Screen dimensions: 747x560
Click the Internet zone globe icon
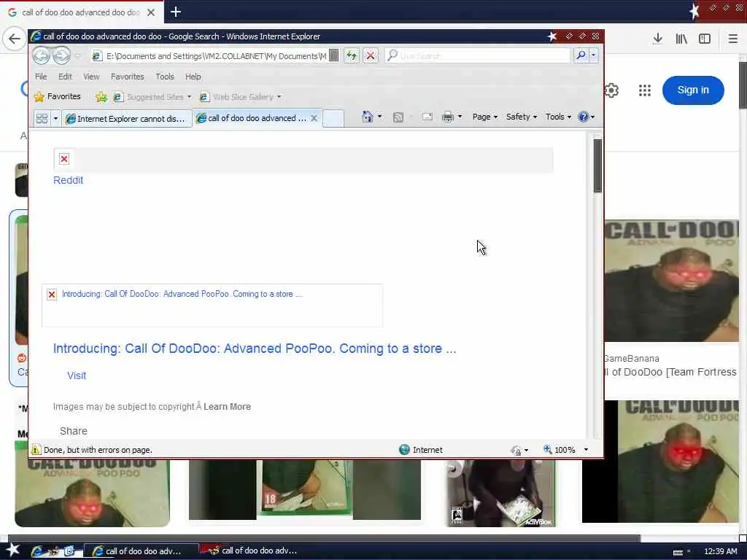[404, 449]
